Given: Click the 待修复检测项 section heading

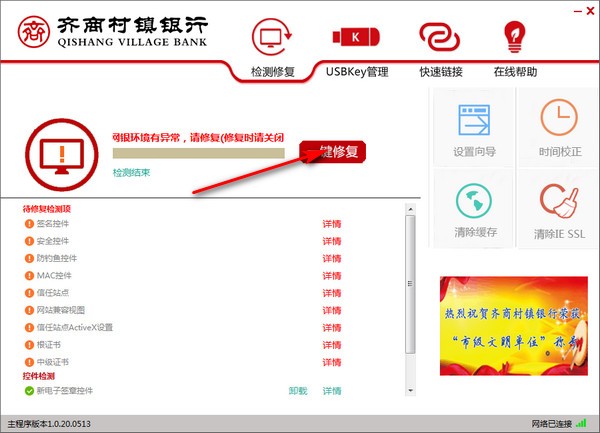Looking at the screenshot, I should point(47,209).
